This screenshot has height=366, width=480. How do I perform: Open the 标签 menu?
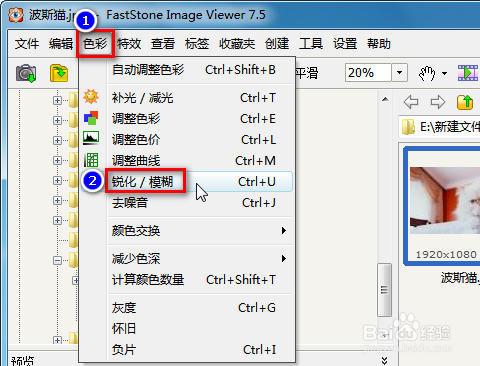pos(197,44)
